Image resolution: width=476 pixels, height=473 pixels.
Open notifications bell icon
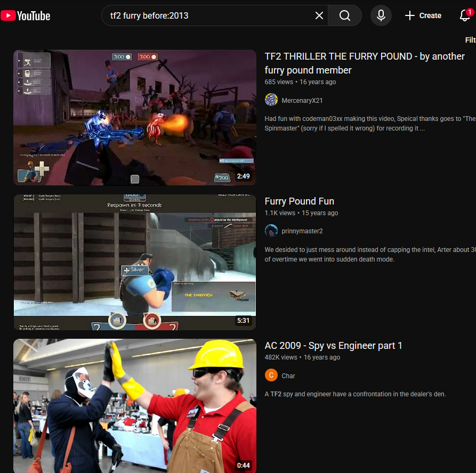coord(466,15)
